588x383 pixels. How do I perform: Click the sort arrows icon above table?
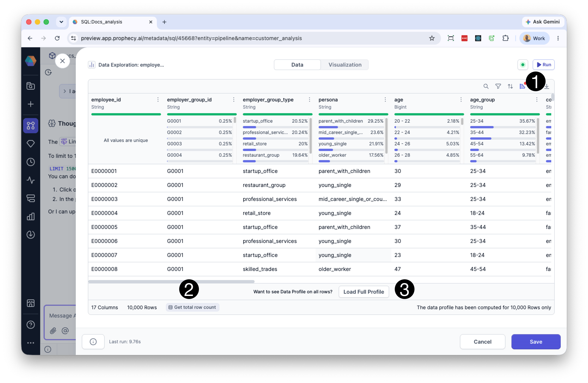point(510,86)
